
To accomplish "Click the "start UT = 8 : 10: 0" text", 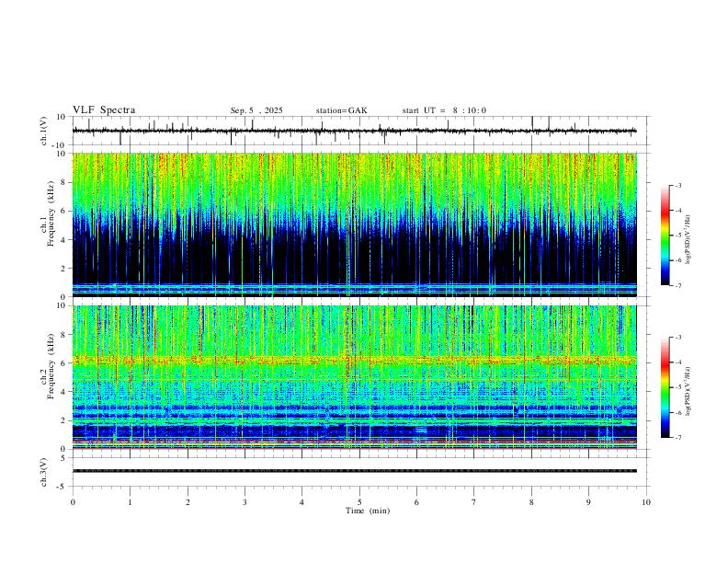I will [x=444, y=110].
